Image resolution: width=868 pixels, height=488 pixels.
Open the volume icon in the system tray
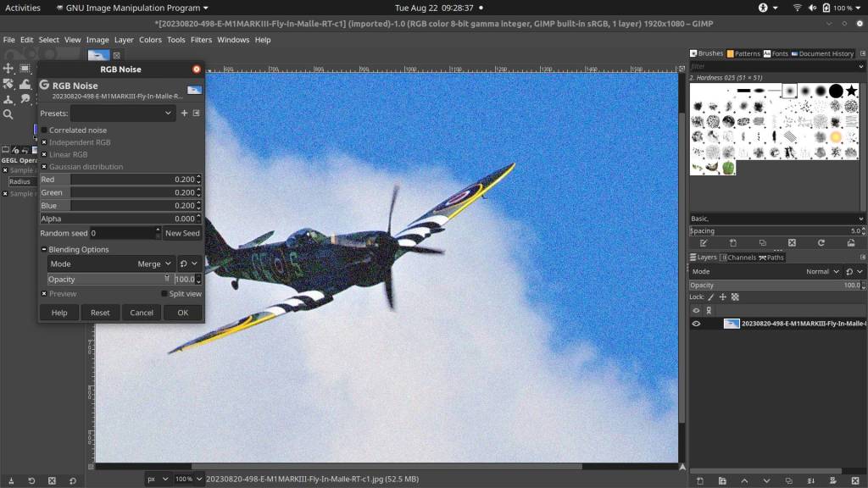(x=812, y=8)
